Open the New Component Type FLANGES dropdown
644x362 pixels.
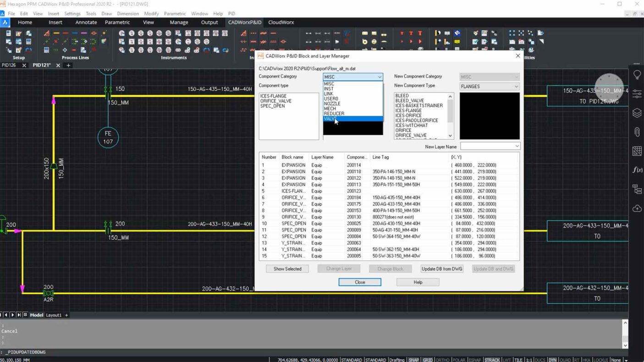click(490, 86)
